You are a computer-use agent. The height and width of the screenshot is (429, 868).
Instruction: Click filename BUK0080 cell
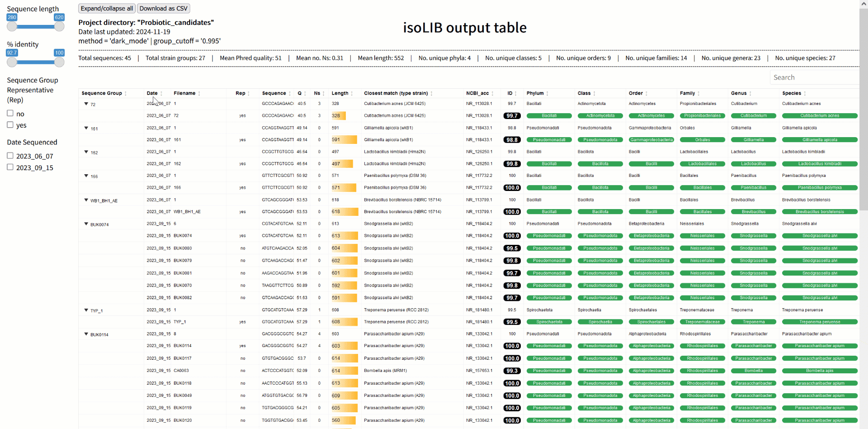click(x=183, y=248)
